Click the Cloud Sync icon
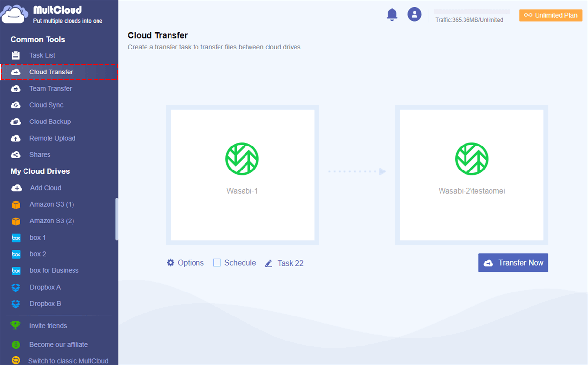This screenshot has width=588, height=365. [x=16, y=105]
